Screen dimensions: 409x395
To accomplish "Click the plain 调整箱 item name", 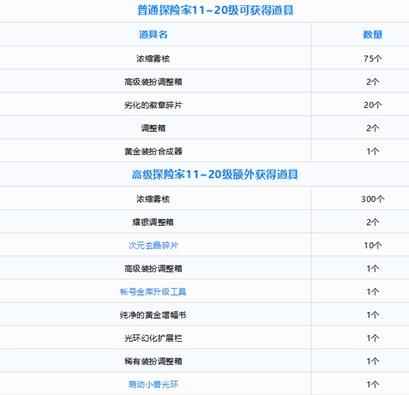I will [153, 128].
